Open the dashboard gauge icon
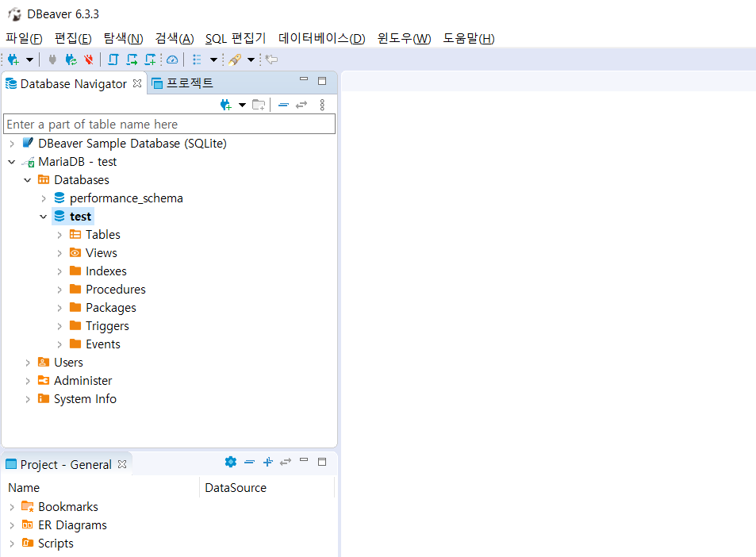 [172, 60]
